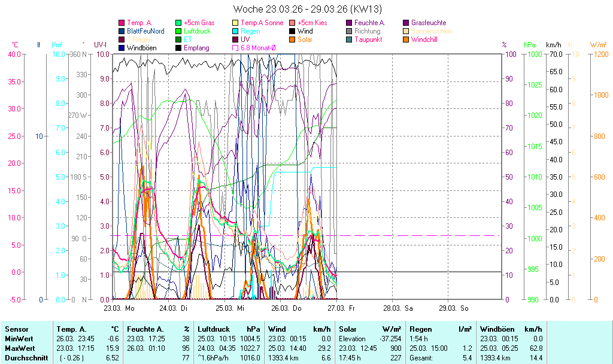613x364 pixels.
Task: Click the Temp. A. legend color square
Action: [122, 23]
